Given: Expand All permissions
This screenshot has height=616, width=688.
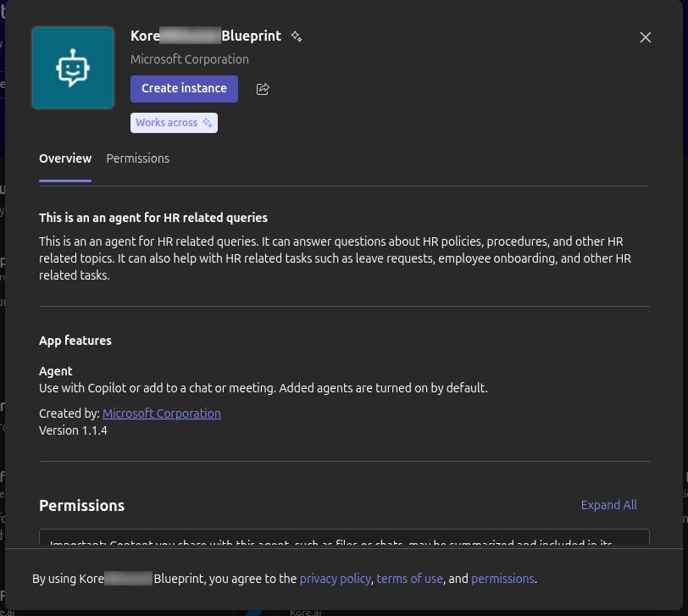Looking at the screenshot, I should coord(608,505).
